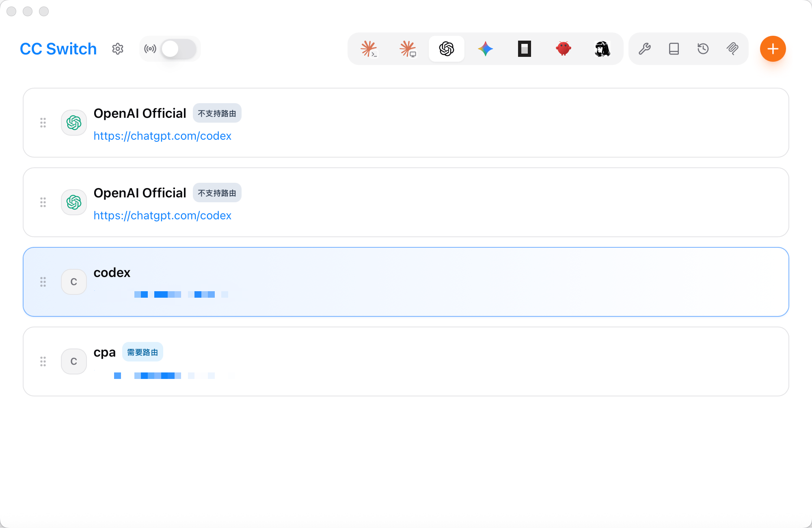Close the window with leftmost traffic light
Viewport: 812px width, 528px height.
click(11, 11)
